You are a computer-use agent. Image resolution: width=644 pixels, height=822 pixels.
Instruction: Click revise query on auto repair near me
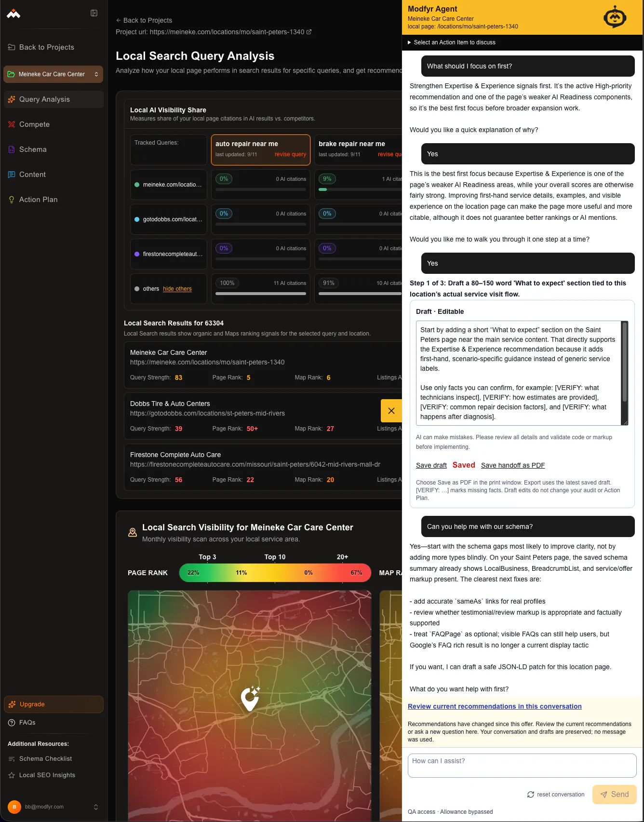(290, 154)
